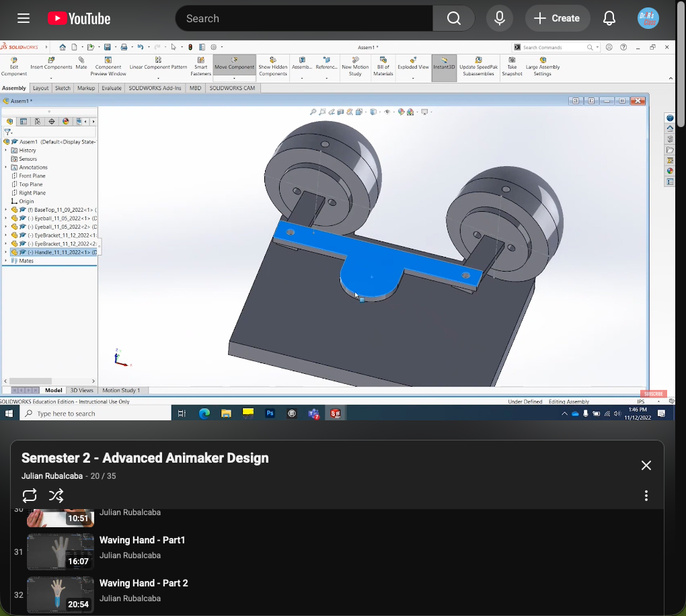Image resolution: width=686 pixels, height=616 pixels.
Task: Click the New document icon
Action: point(75,47)
